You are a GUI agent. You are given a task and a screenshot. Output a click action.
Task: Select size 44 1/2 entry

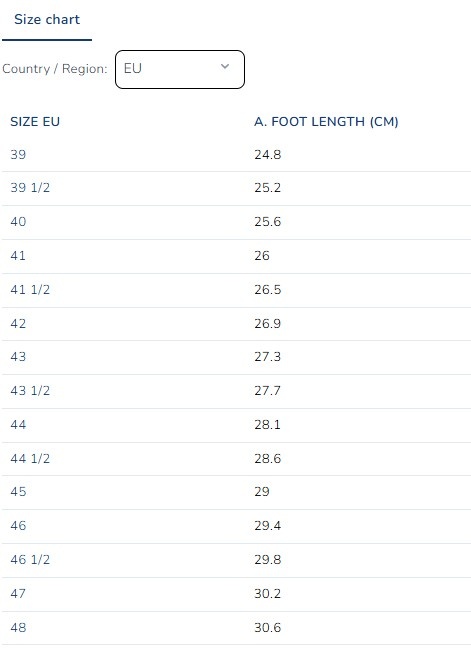236,459
